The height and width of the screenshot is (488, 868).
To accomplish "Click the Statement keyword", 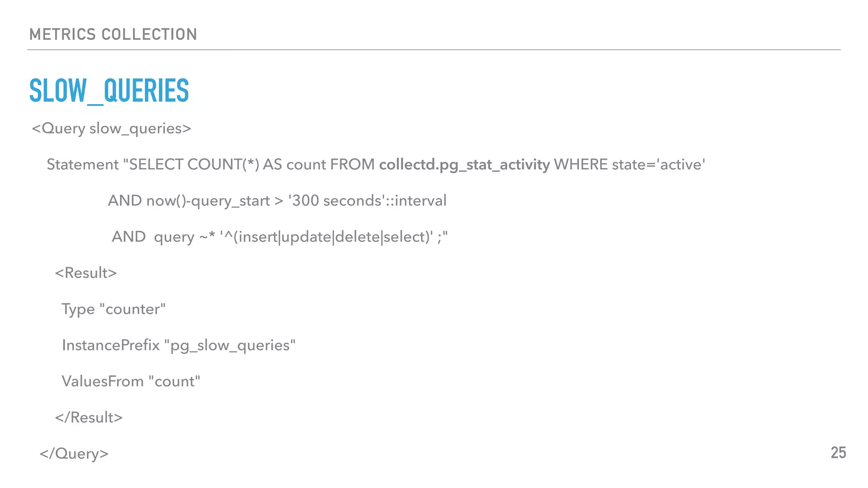I will click(83, 164).
